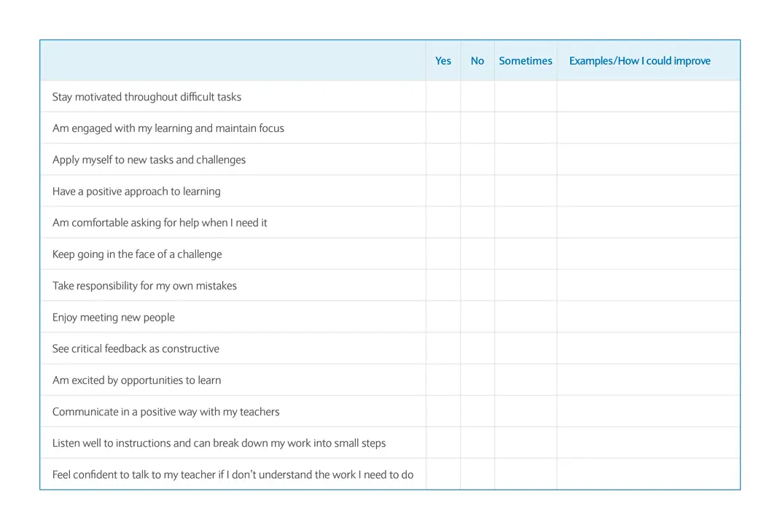780x532 pixels.
Task: Mark Sometimes for 'Am excited by opportunities to learn'
Action: click(x=526, y=380)
